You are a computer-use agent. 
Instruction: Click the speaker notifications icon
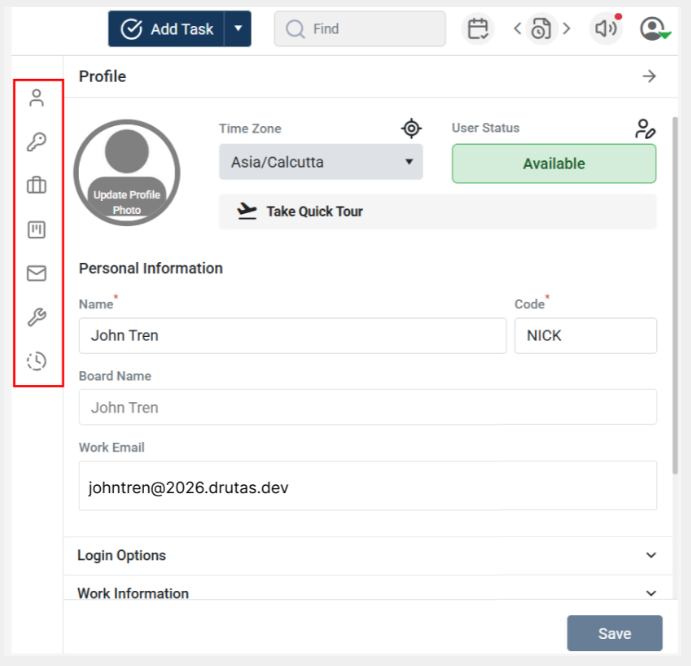pos(606,29)
